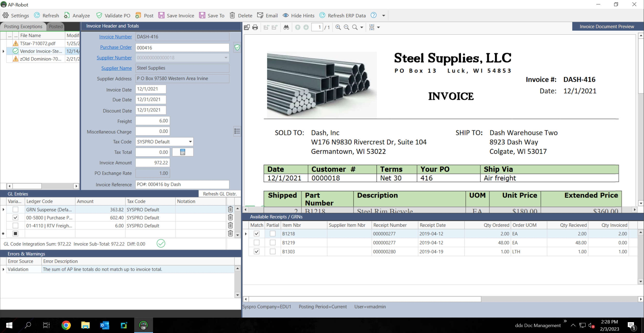Uncheck Match for item B1218
The width and height of the screenshot is (644, 333).
(257, 234)
